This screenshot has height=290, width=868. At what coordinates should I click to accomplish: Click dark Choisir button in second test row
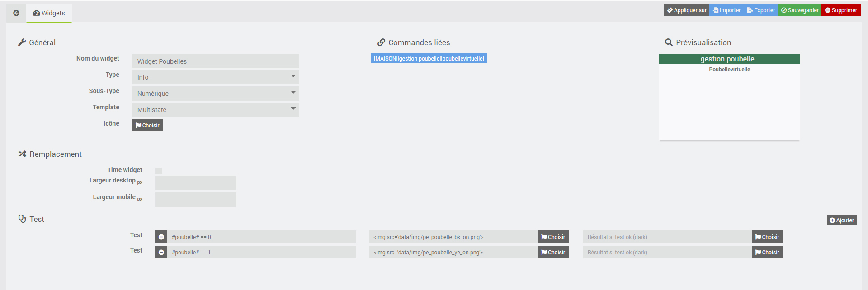tap(767, 252)
